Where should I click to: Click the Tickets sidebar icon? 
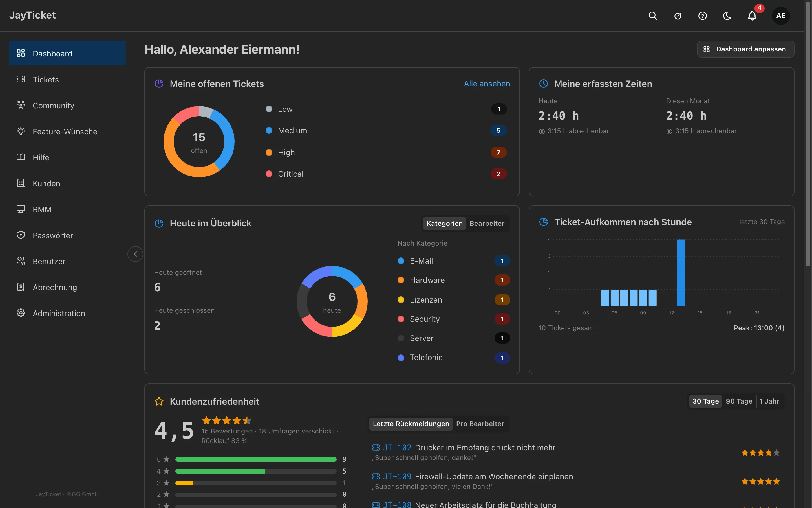pos(21,79)
